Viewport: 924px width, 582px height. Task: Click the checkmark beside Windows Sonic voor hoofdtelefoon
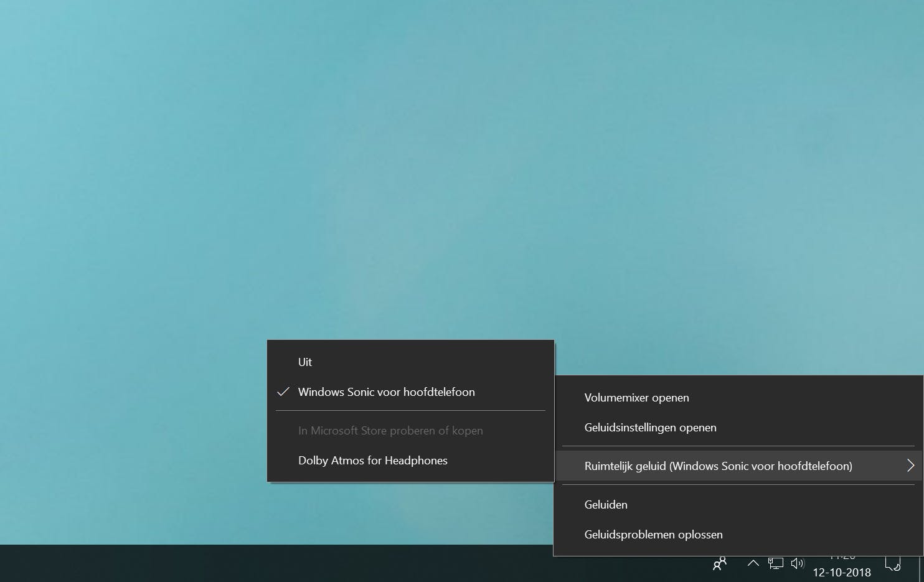(283, 392)
